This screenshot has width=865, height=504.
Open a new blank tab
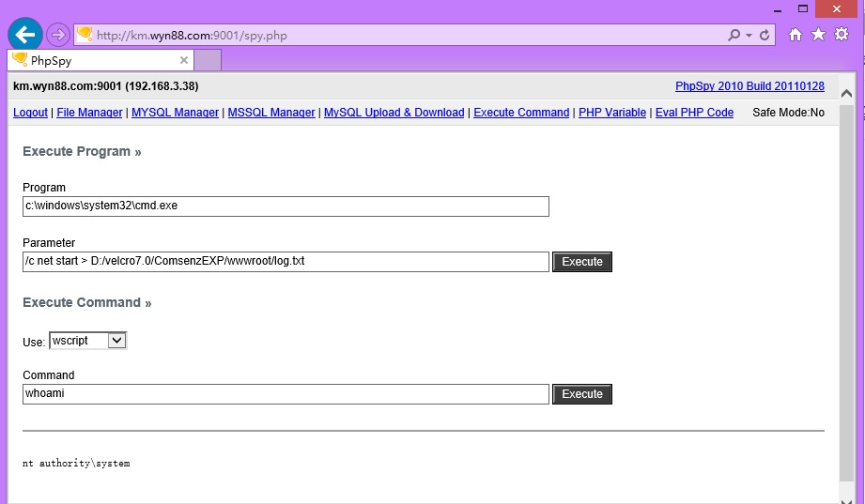[208, 60]
